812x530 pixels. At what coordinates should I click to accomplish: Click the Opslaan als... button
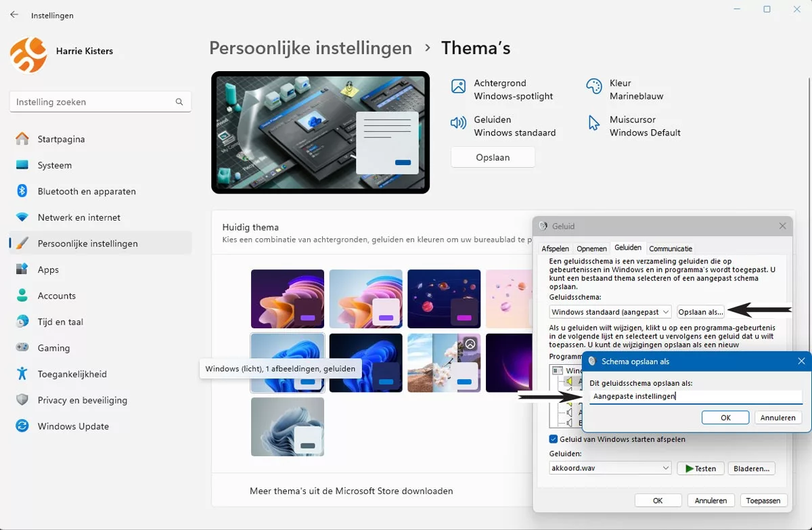tap(700, 311)
